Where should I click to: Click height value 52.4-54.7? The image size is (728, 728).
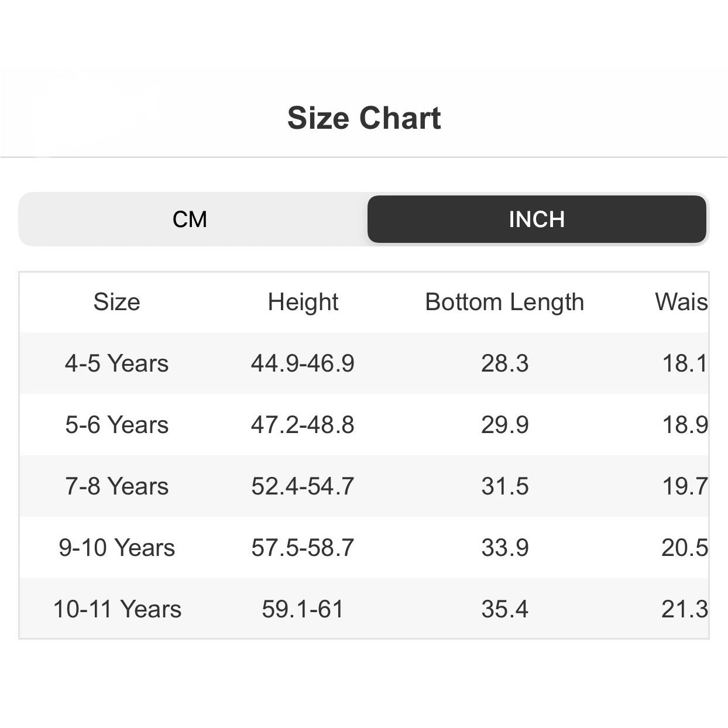pyautogui.click(x=303, y=486)
